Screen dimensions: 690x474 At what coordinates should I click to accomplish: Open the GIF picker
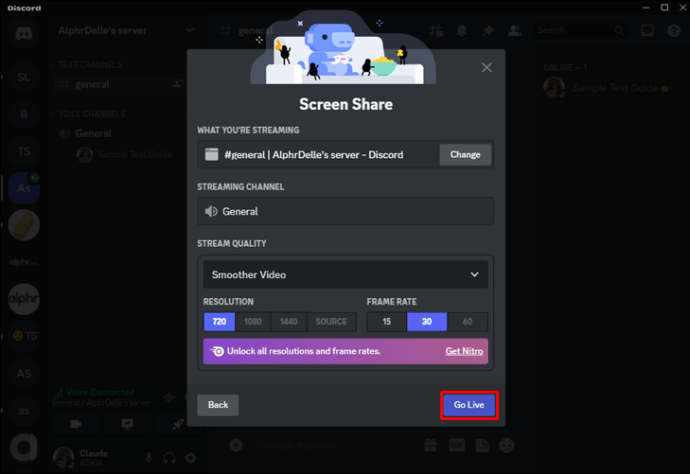click(457, 445)
